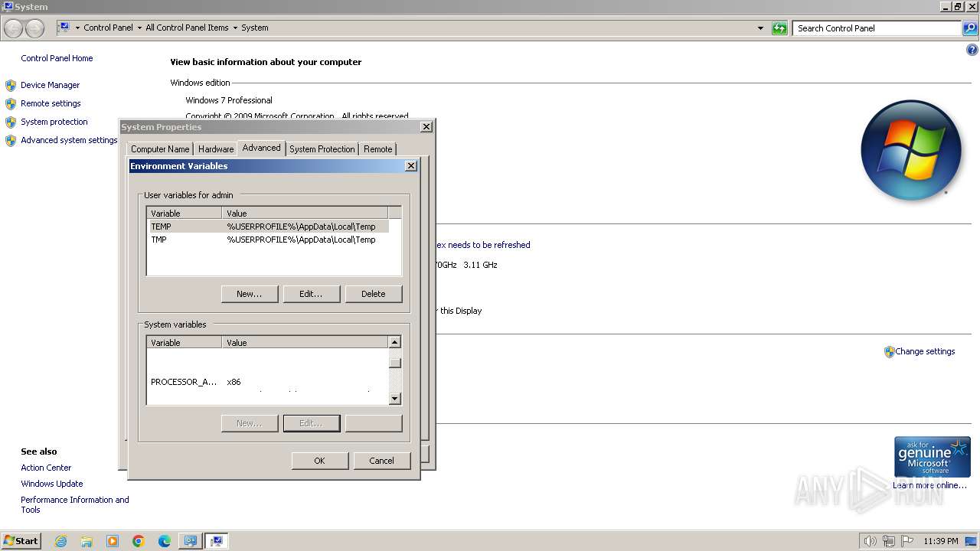Click the green Refresh address bar icon
The height and width of the screenshot is (551, 980).
point(779,28)
